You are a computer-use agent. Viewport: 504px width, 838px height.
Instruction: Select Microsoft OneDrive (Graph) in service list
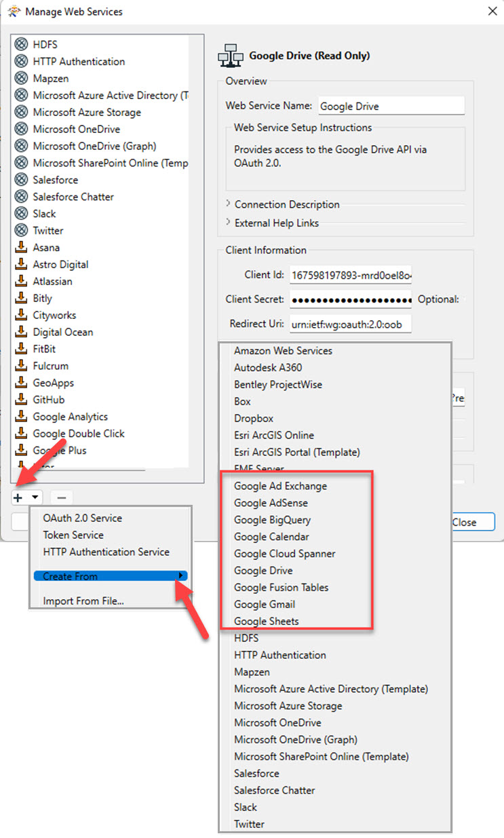coord(94,146)
